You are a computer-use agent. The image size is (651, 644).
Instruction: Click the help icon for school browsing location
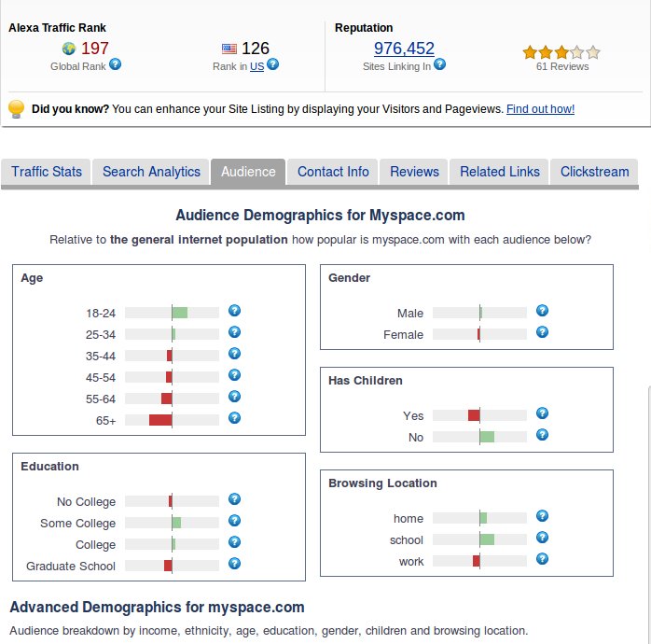point(542,538)
